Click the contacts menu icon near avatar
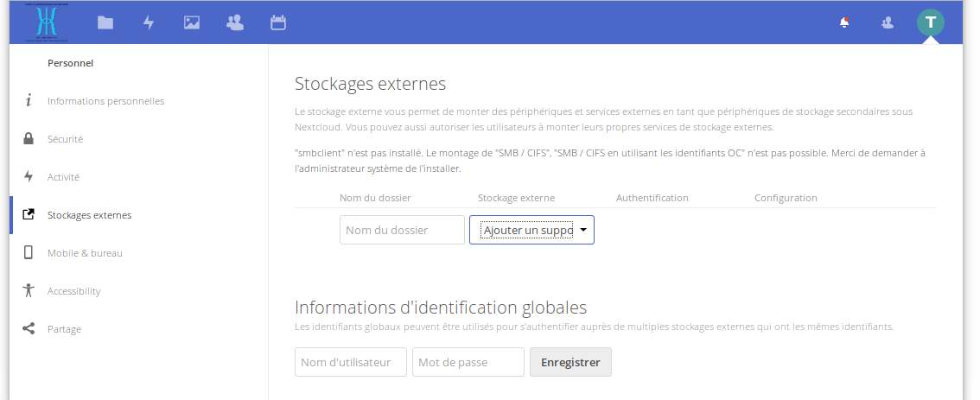Viewport: 980px width, 400px height. pos(888,23)
